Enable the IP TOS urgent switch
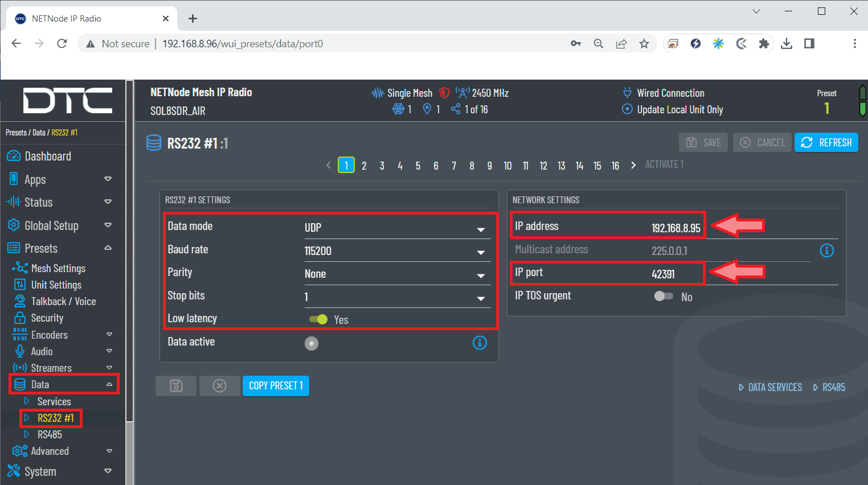Image resolution: width=868 pixels, height=485 pixels. [664, 296]
